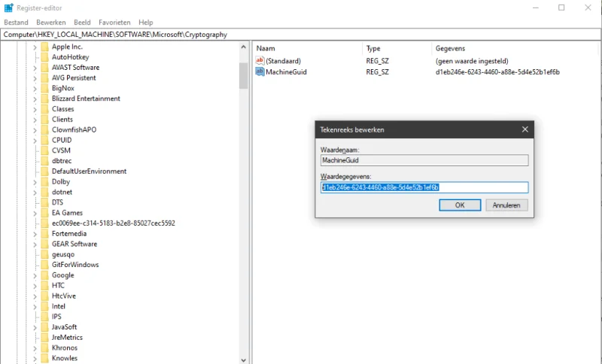Click the HTC folder icon
602x364 pixels.
tap(45, 285)
